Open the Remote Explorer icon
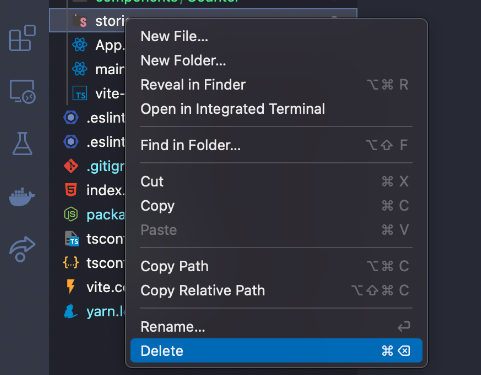This screenshot has width=481, height=375. tap(22, 91)
